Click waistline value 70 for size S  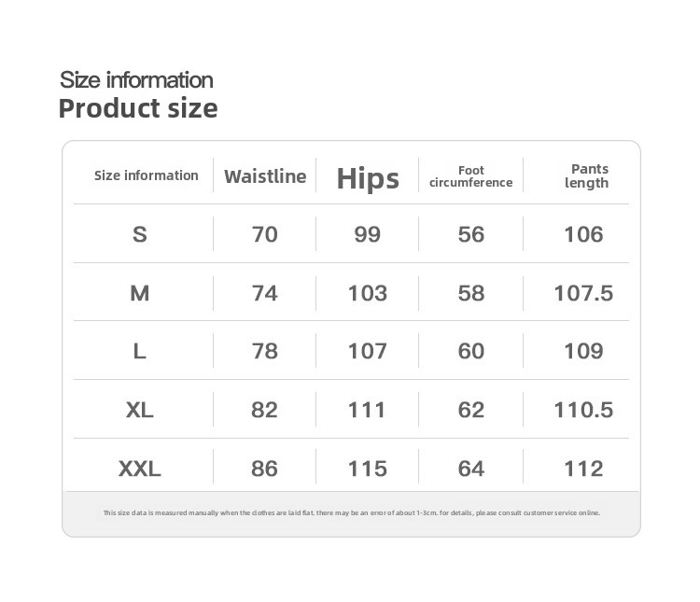(x=265, y=234)
